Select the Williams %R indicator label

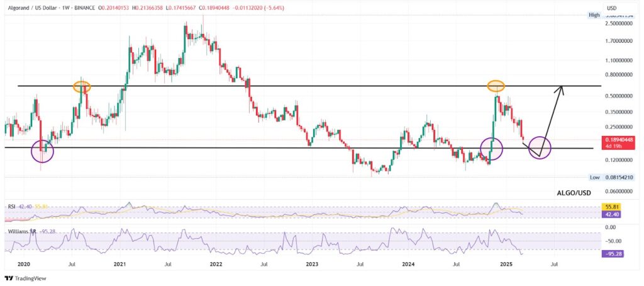click(x=22, y=231)
